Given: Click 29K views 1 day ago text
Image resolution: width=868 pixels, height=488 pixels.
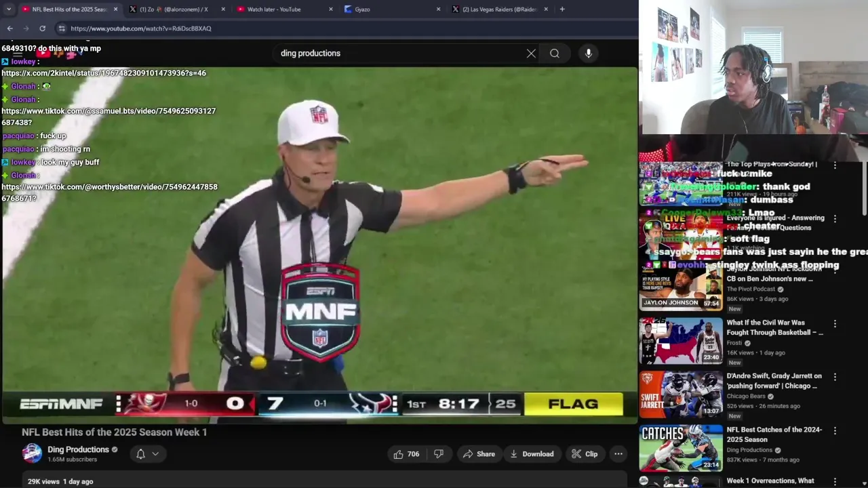Looking at the screenshot, I should click(x=60, y=481).
